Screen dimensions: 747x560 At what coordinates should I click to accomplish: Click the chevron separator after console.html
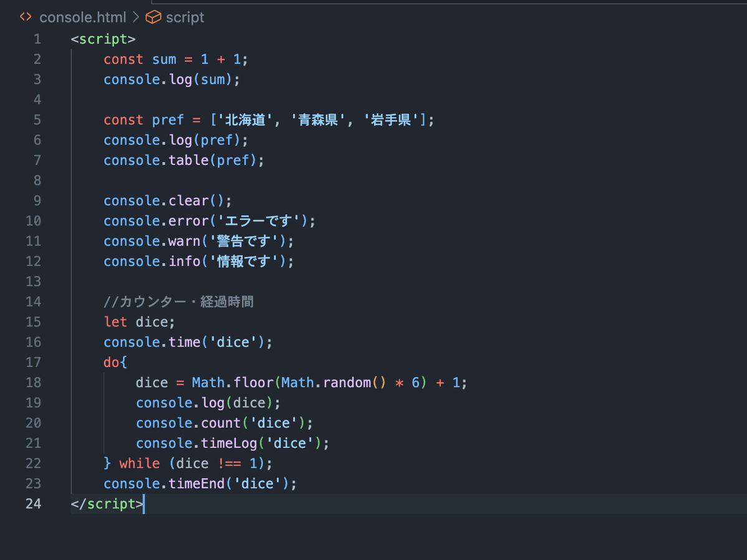[136, 17]
